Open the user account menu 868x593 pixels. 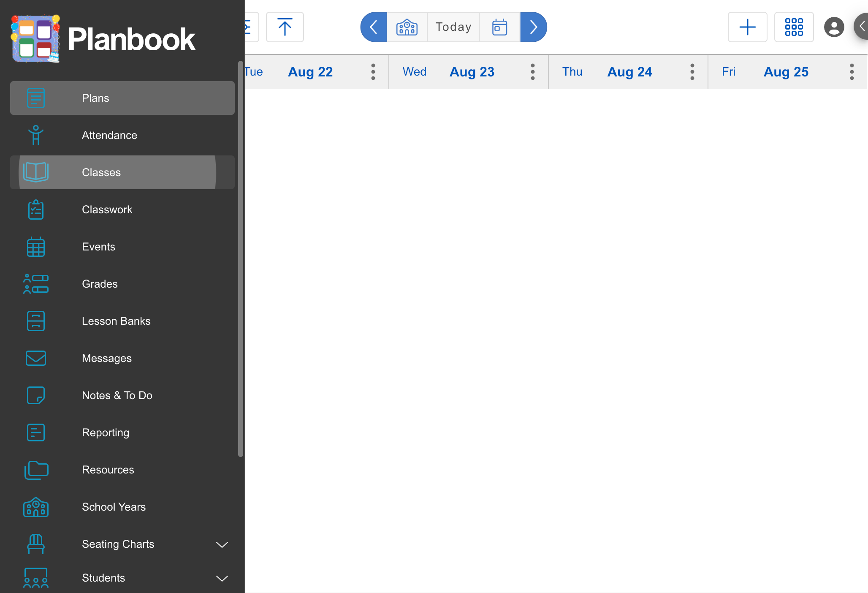point(834,27)
